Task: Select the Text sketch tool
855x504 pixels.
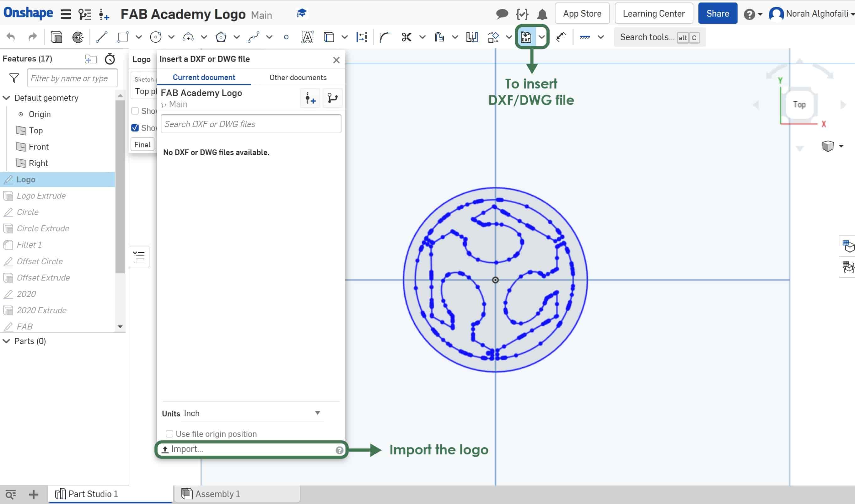Action: tap(307, 37)
